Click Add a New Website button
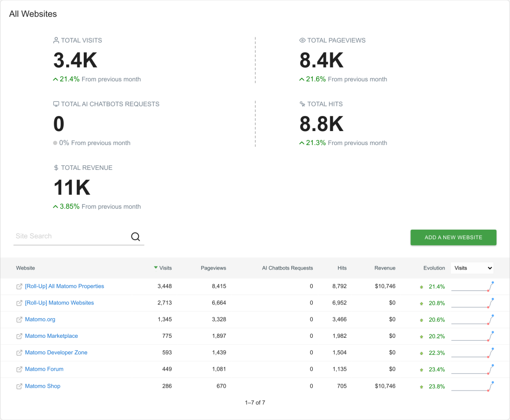Screen dimensions: 510x420 point(453,238)
